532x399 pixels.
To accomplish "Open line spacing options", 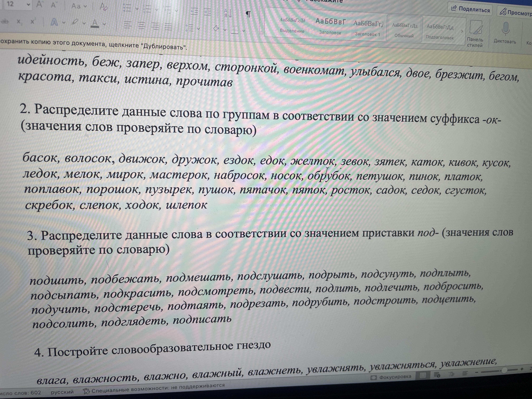I will pos(189,28).
